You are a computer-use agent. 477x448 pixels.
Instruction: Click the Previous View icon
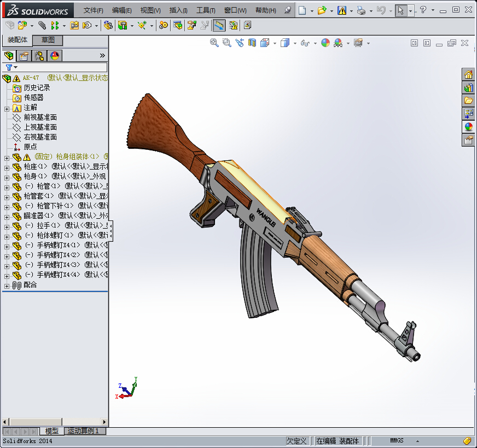240,43
